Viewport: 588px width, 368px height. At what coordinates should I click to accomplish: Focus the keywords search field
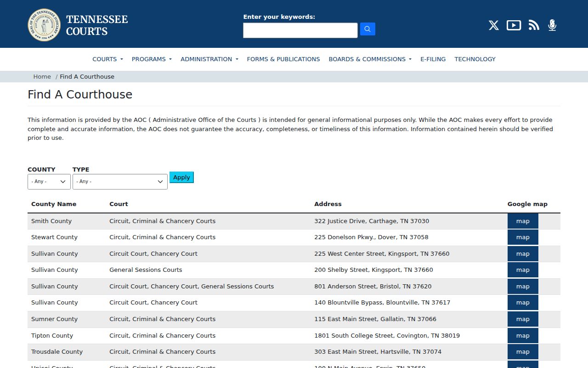click(300, 30)
